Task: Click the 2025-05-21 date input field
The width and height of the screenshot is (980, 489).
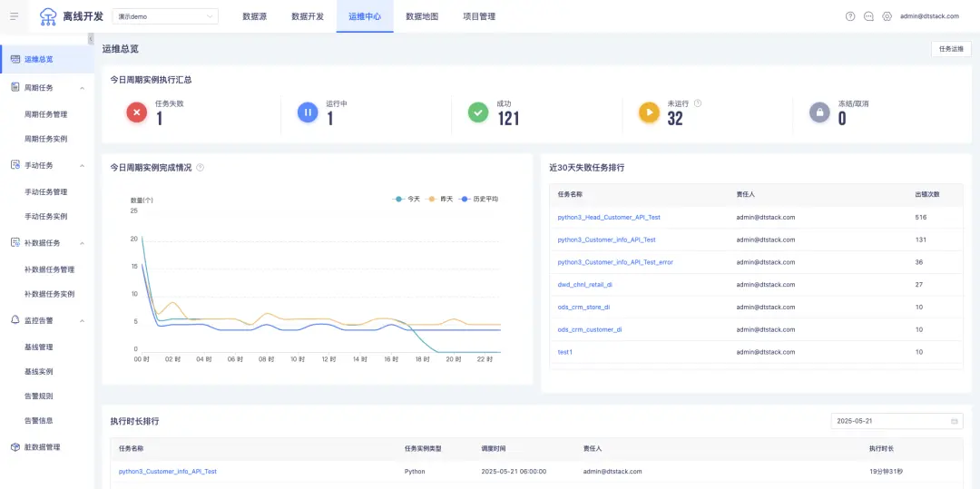Action: [x=897, y=421]
